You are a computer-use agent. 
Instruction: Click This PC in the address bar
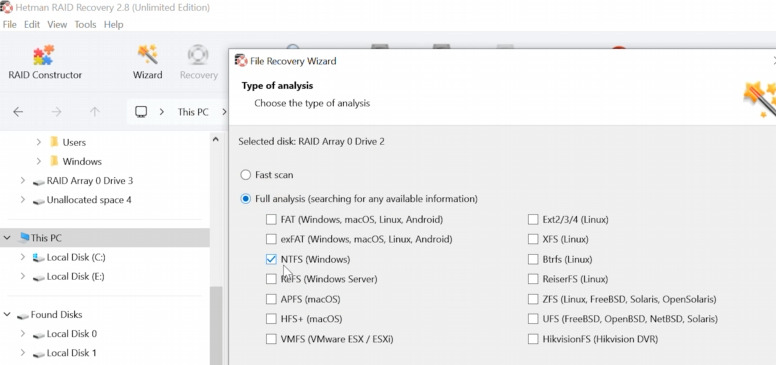click(x=193, y=112)
